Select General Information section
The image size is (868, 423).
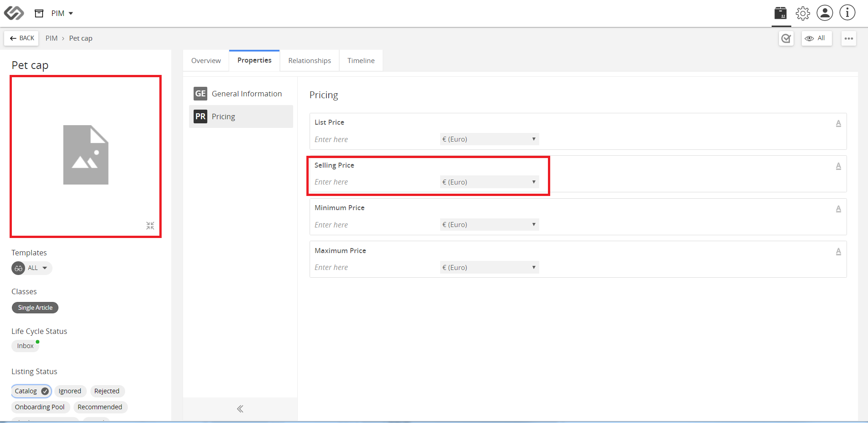[241, 94]
